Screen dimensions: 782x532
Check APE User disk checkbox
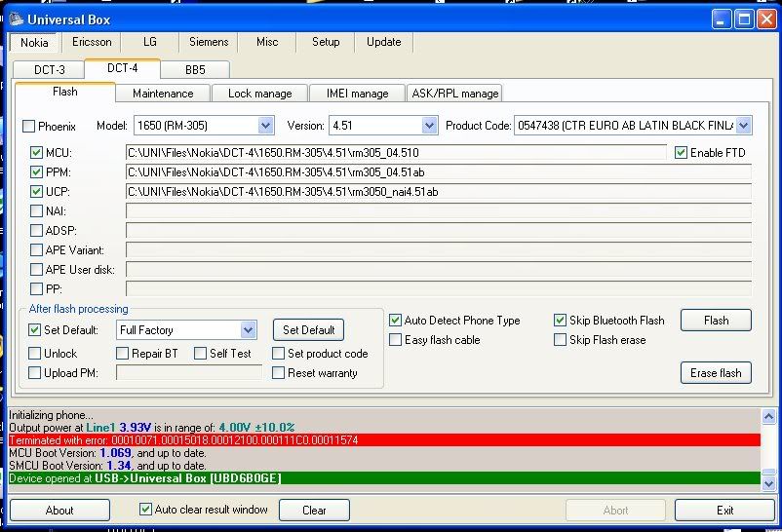pos(36,269)
